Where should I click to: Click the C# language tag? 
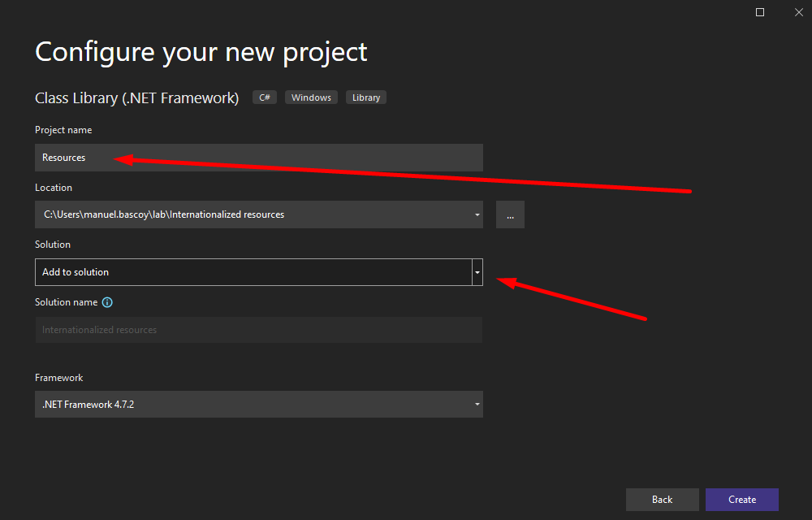(265, 97)
